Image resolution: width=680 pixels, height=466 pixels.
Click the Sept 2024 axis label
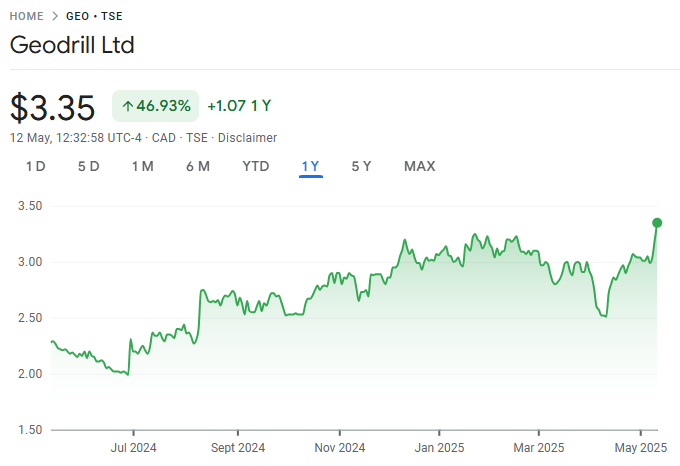coord(238,448)
